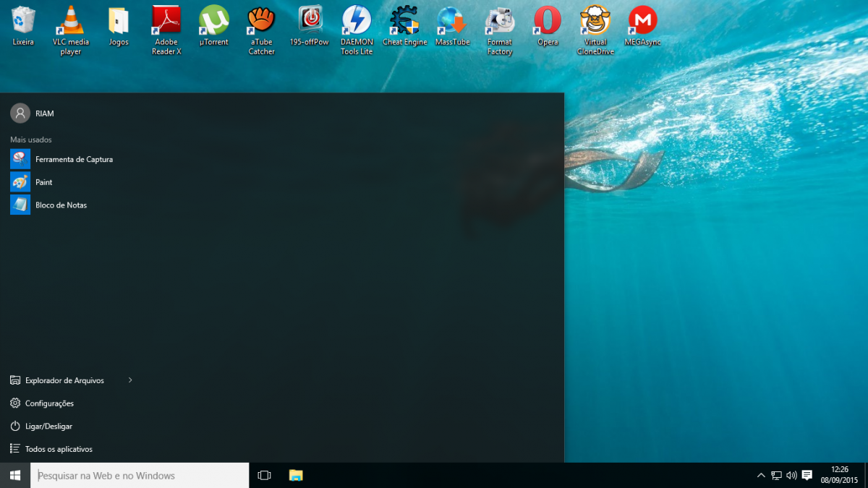Open the µTorrent desktop shortcut

[x=214, y=26]
